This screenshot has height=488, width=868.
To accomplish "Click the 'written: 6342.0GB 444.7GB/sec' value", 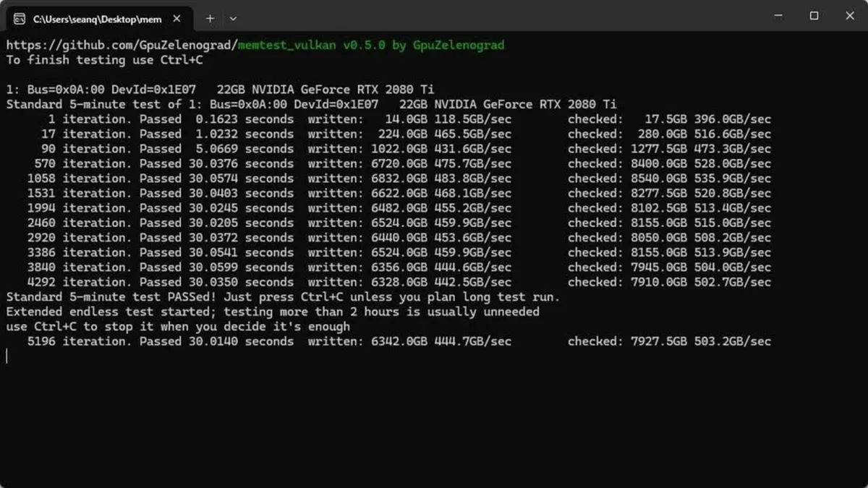I will 409,341.
